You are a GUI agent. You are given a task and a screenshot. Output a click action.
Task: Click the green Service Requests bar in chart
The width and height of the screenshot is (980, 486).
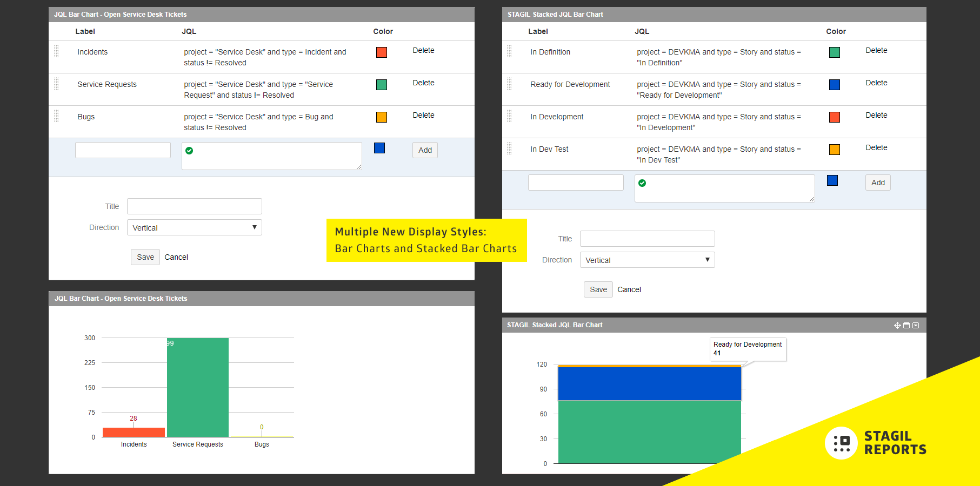[x=198, y=387]
